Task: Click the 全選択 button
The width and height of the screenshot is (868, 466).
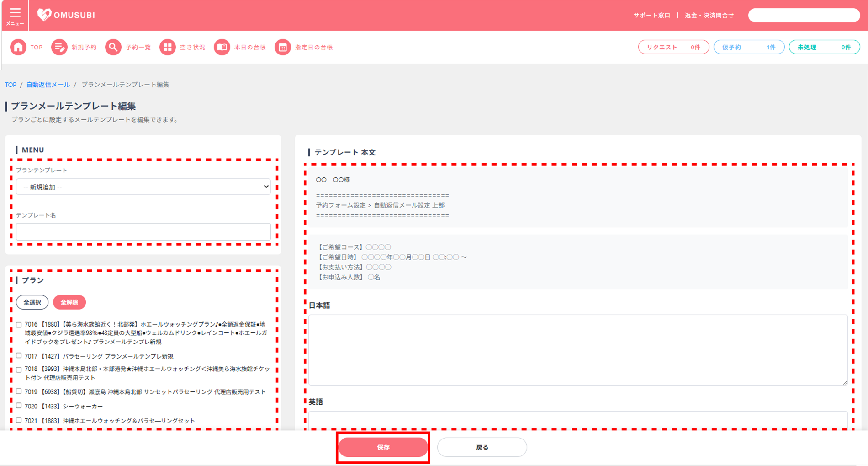Action: coord(32,302)
